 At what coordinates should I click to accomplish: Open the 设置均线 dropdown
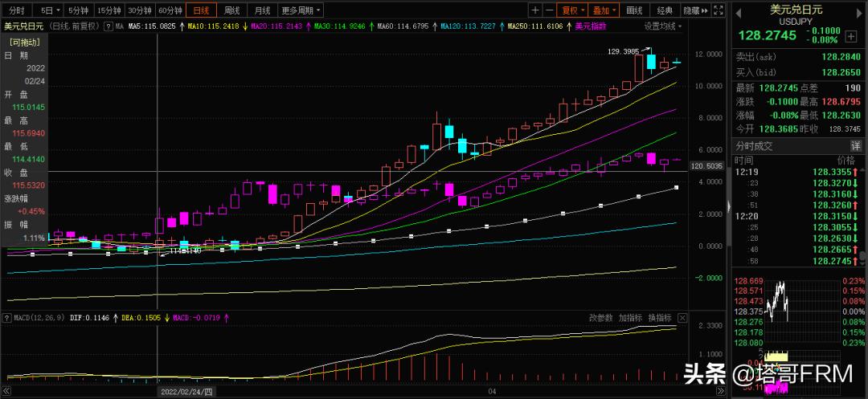(x=662, y=26)
